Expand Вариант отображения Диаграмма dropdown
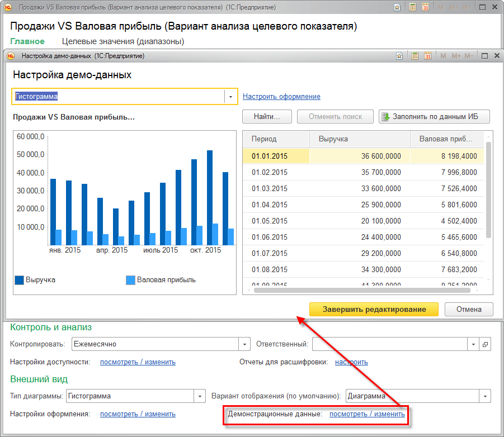504x437 pixels. [x=485, y=396]
